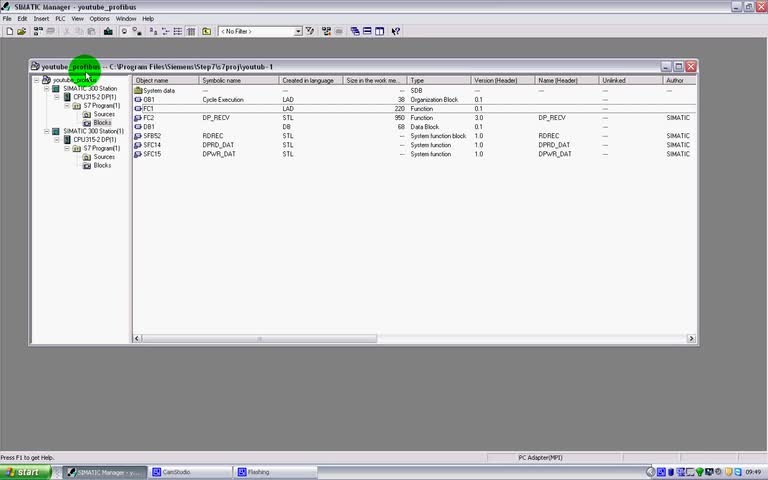
Task: Select the DB1 data block icon
Action: 138,127
